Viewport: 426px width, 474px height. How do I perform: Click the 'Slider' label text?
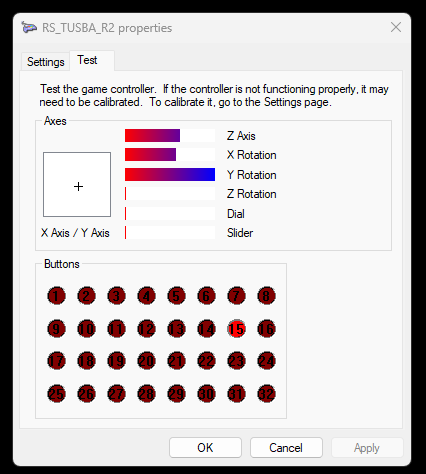[240, 233]
